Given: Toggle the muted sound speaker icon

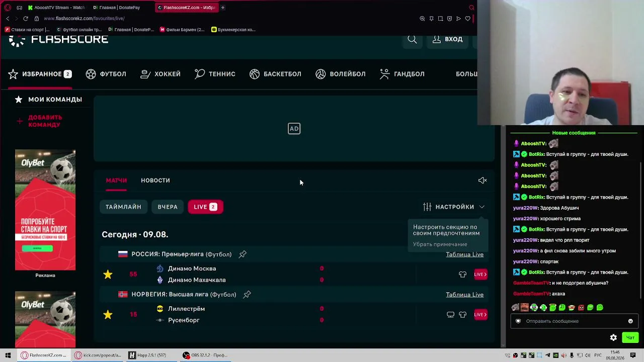Looking at the screenshot, I should (482, 180).
